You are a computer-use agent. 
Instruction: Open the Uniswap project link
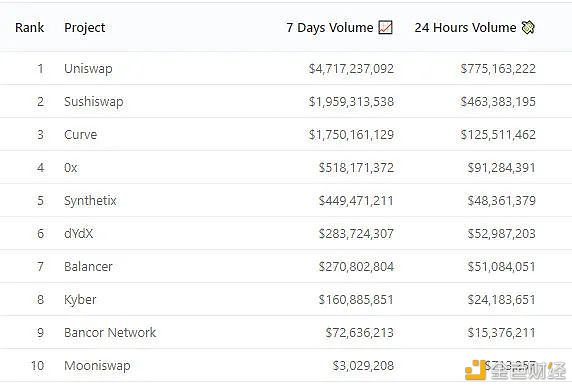click(x=88, y=69)
